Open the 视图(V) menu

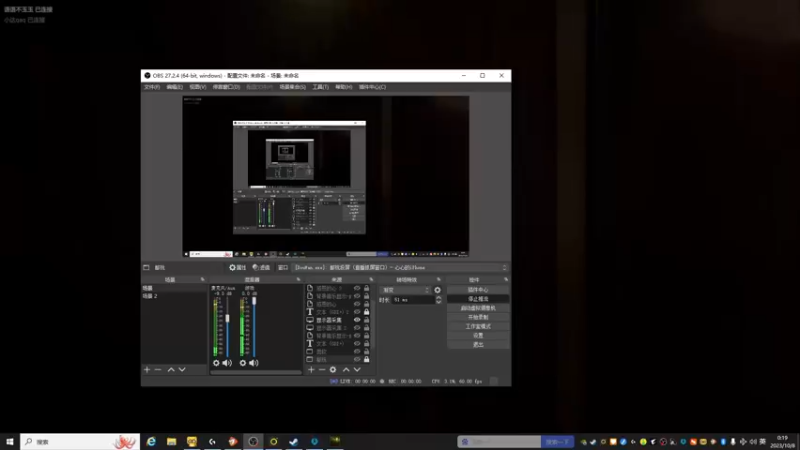pos(198,87)
